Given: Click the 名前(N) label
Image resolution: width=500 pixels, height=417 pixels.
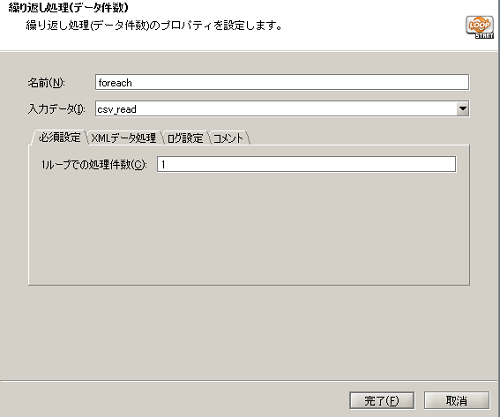Looking at the screenshot, I should 46,82.
